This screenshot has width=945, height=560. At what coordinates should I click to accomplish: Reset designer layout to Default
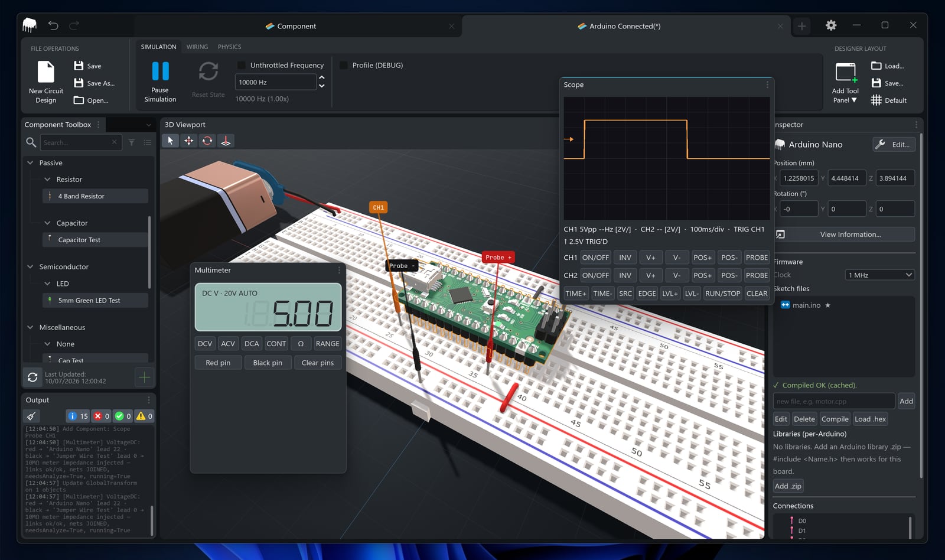pyautogui.click(x=888, y=100)
